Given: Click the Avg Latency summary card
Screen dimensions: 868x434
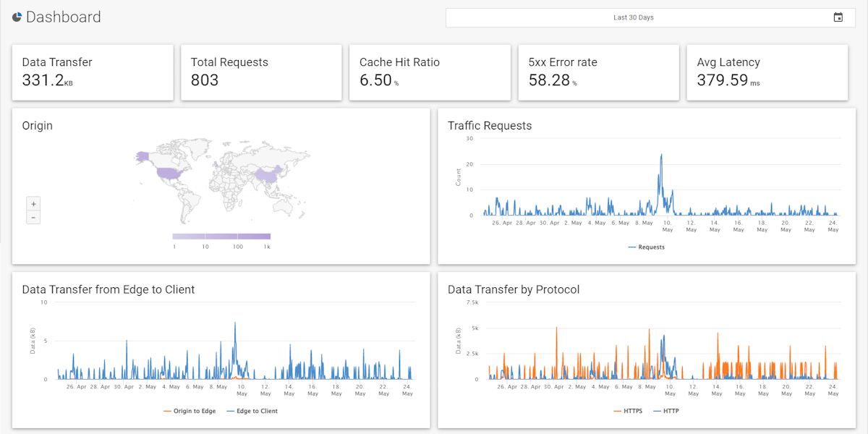Looking at the screenshot, I should pyautogui.click(x=767, y=72).
